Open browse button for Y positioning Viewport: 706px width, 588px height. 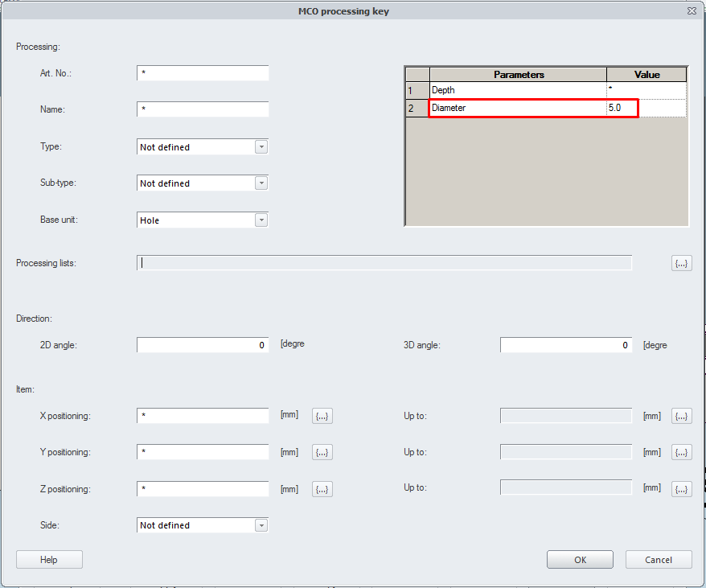pyautogui.click(x=322, y=452)
